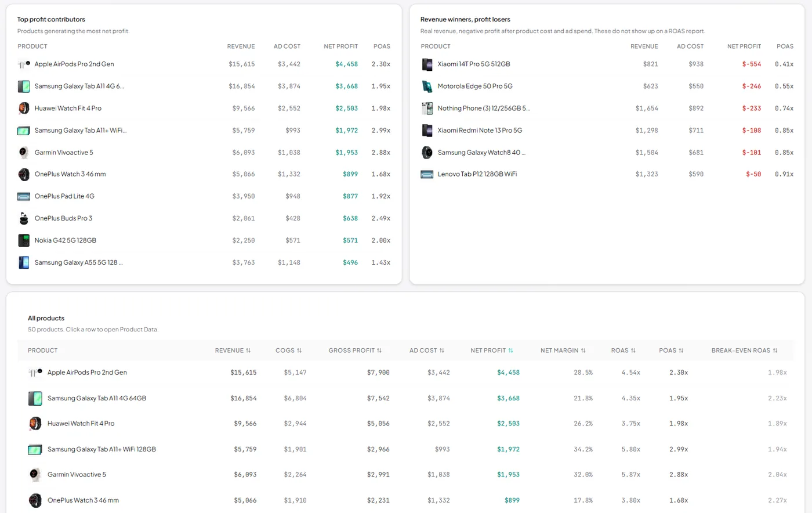Viewport: 812px width, 513px height.
Task: Open Garmin Vivoactive 5 row in All products
Action: pos(406,475)
